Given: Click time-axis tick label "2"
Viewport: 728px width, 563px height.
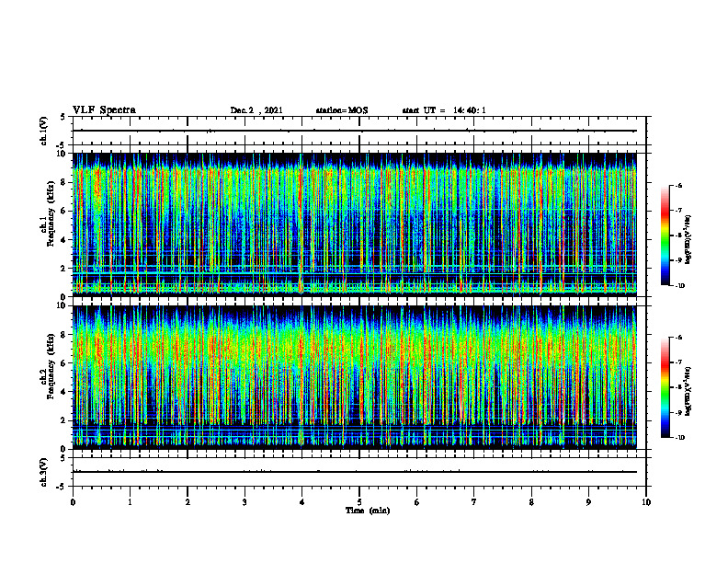Looking at the screenshot, I should (x=188, y=502).
